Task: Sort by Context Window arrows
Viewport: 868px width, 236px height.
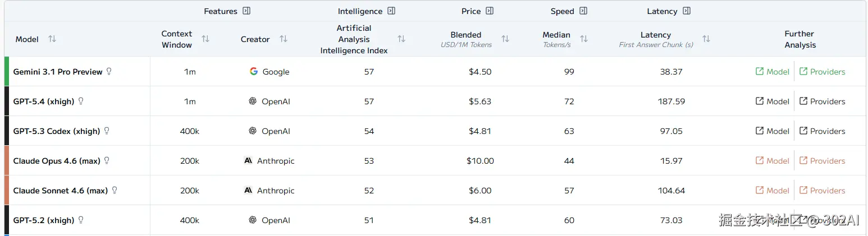Action: [205, 39]
